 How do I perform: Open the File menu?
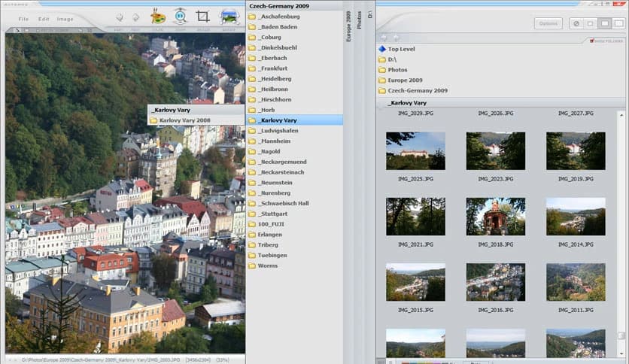click(x=23, y=19)
